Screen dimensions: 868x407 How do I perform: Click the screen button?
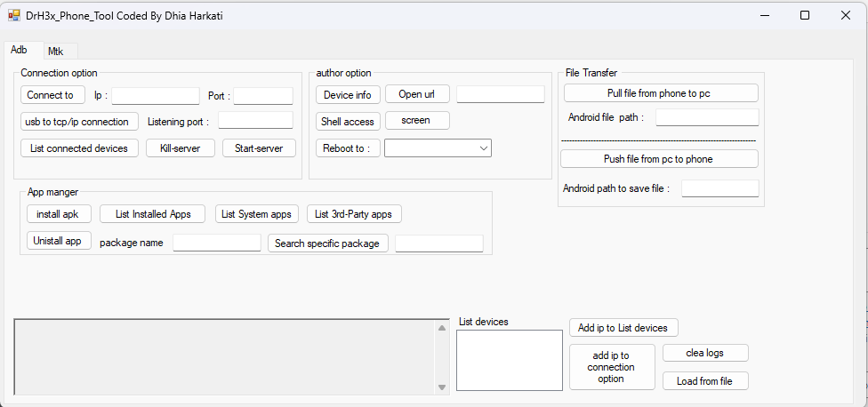pyautogui.click(x=417, y=121)
